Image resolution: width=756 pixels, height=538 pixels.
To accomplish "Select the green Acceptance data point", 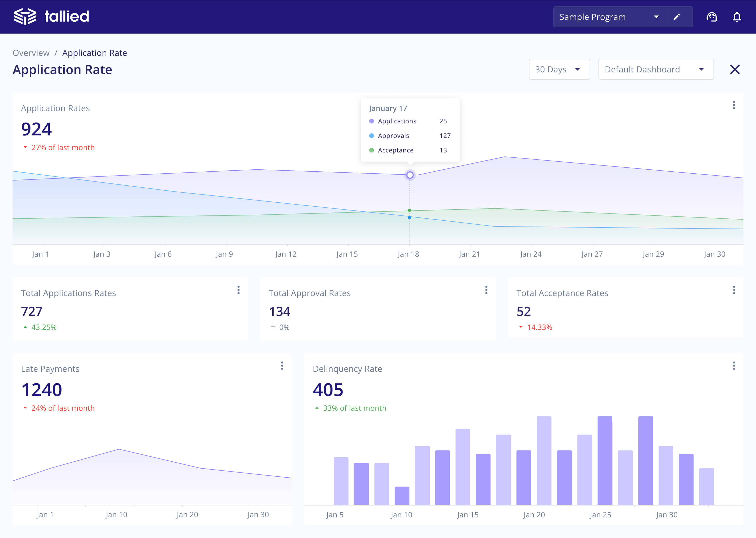I will [409, 210].
